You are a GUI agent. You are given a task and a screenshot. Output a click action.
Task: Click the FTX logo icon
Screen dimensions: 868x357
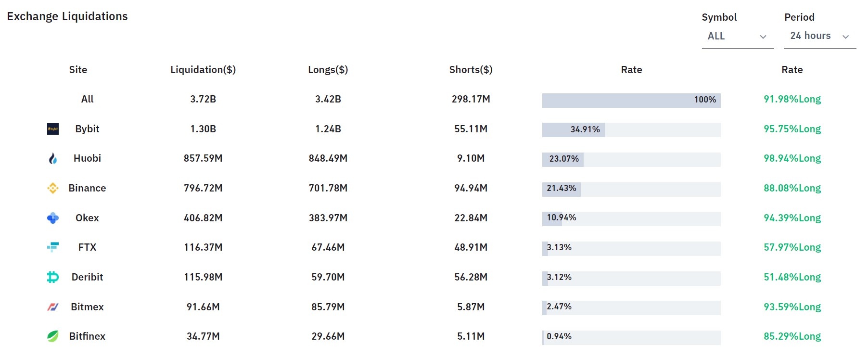coord(53,247)
